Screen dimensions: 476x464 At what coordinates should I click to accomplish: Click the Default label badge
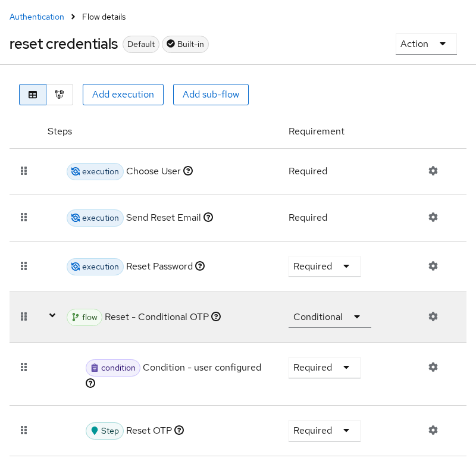coord(141,44)
